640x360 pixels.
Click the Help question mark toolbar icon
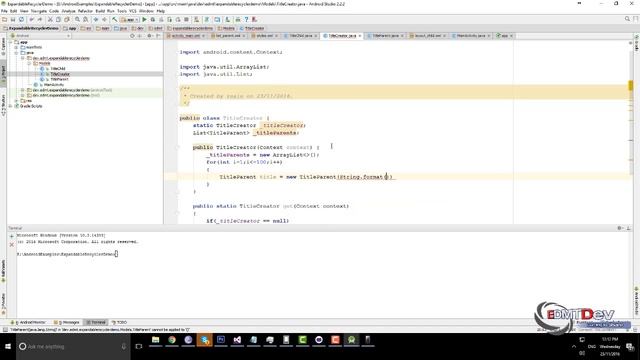247,20
